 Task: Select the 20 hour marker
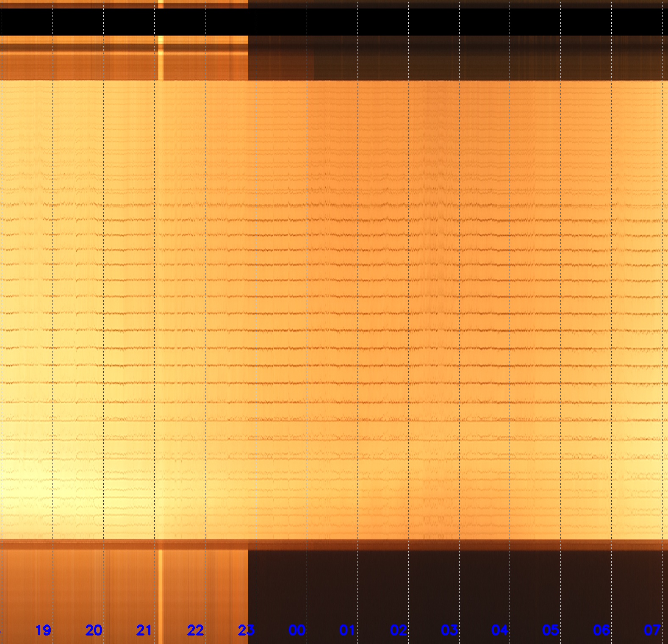click(94, 630)
